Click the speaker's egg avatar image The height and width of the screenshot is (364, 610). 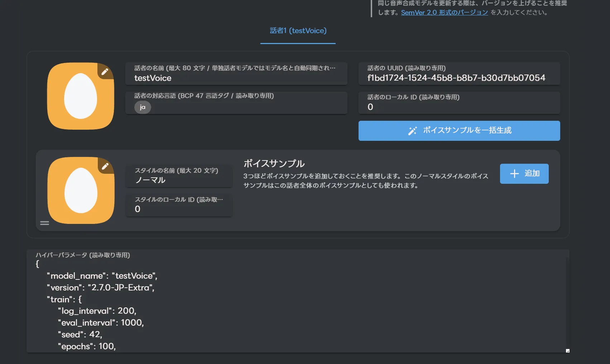click(80, 97)
